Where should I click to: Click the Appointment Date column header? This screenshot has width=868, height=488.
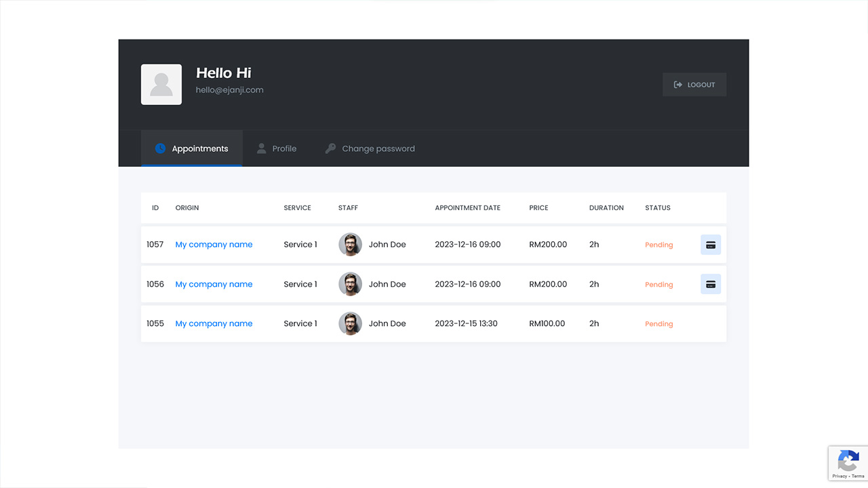pos(467,207)
